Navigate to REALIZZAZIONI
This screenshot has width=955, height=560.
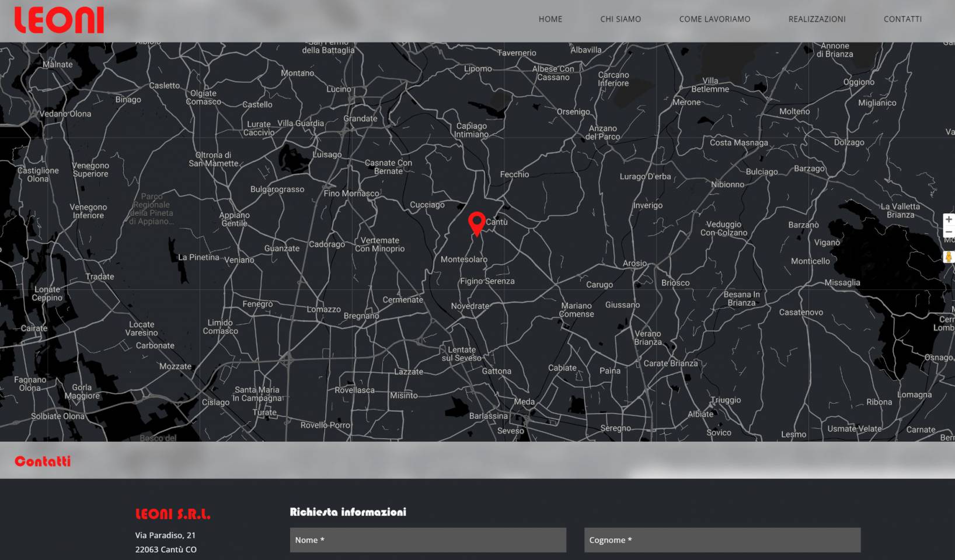(x=817, y=19)
